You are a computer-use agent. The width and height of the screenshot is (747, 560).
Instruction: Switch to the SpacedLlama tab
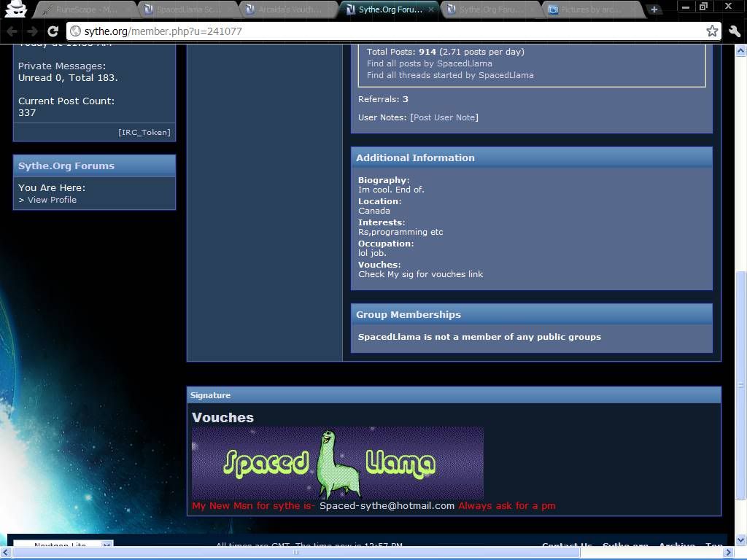point(187,9)
